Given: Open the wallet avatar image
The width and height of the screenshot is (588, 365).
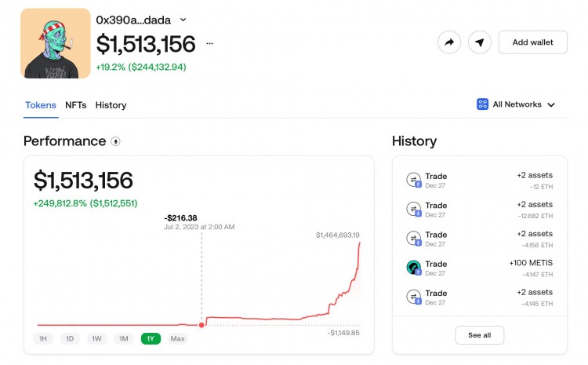Looking at the screenshot, I should tap(56, 43).
